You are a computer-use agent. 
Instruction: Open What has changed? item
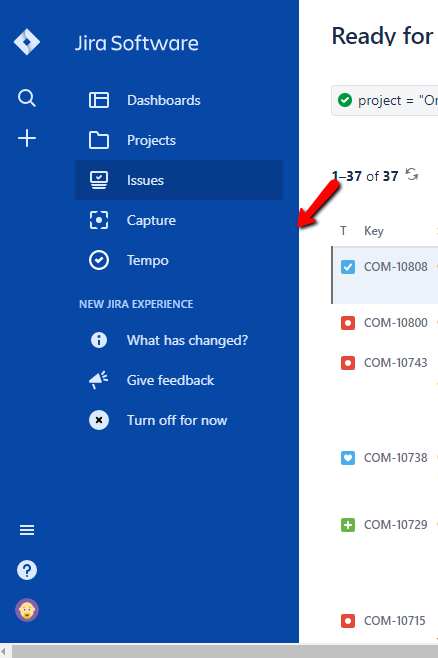click(179, 340)
